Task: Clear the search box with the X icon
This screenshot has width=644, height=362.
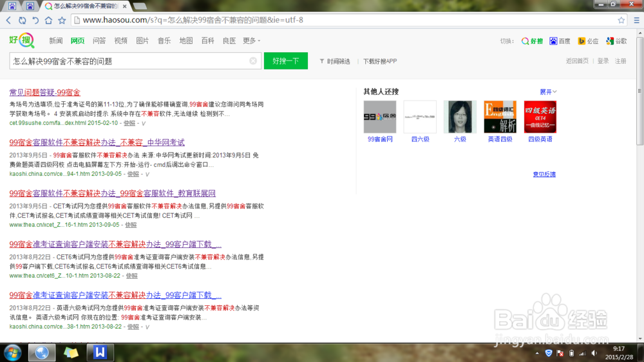Action: click(253, 61)
